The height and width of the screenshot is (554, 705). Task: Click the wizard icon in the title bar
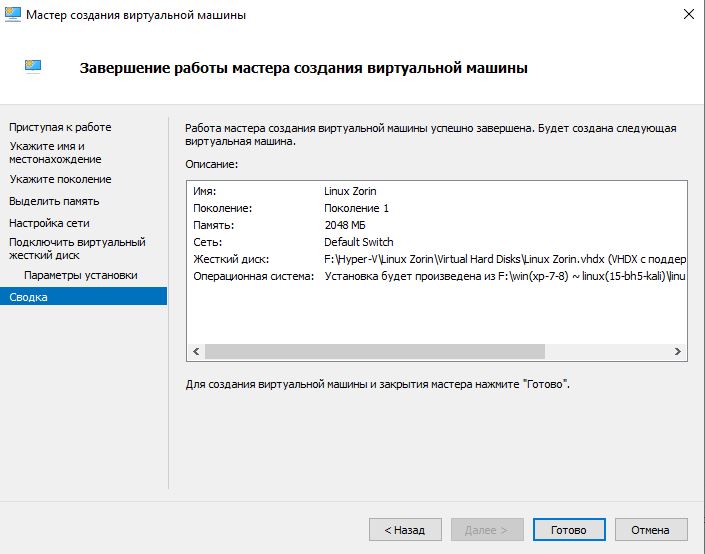[13, 14]
